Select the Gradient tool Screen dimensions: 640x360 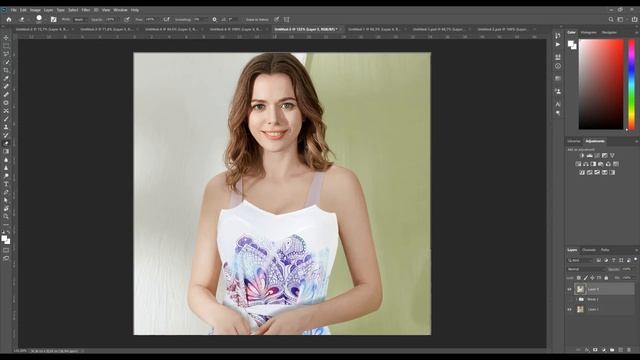click(6, 151)
